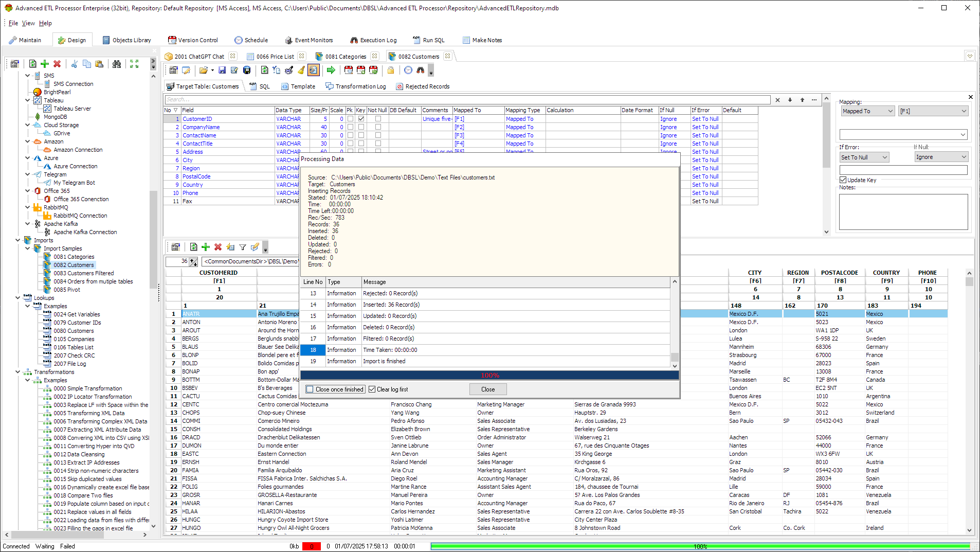
Task: Click the filter icon in the grid toolbar
Action: click(242, 247)
